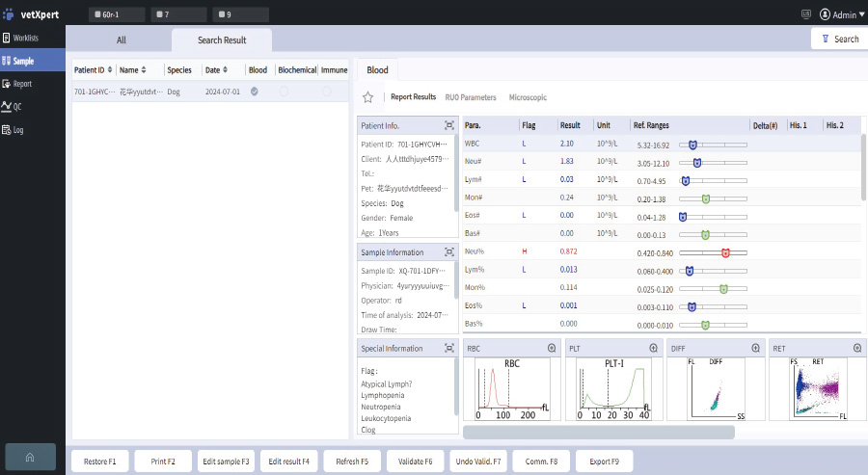Zoom into the PLT histogram
This screenshot has width=868, height=475.
653,348
